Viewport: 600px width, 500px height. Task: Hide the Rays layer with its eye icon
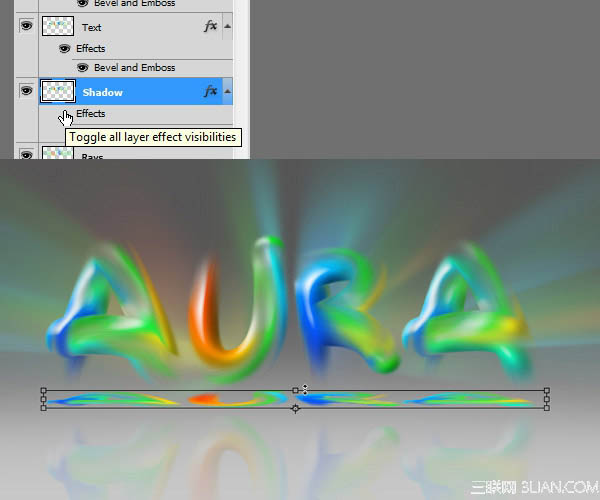[26, 155]
